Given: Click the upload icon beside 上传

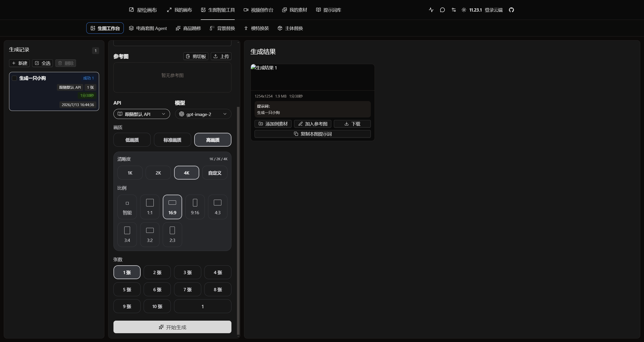Looking at the screenshot, I should pyautogui.click(x=216, y=56).
